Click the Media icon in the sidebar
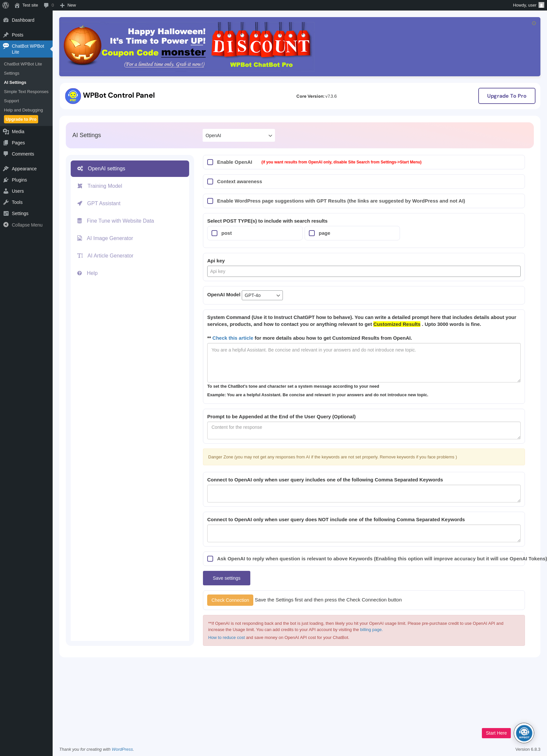Viewport: 547px width, 756px height. (6, 132)
